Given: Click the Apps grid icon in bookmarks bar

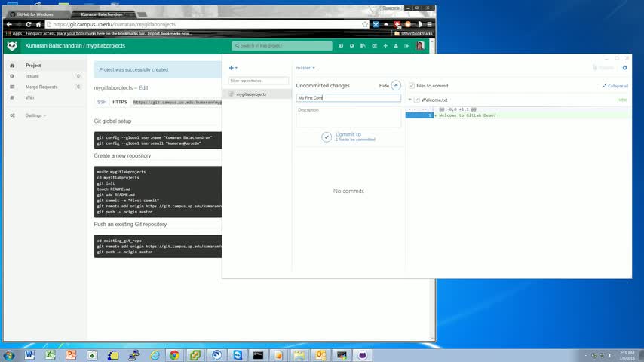Looking at the screenshot, I should 8,34.
